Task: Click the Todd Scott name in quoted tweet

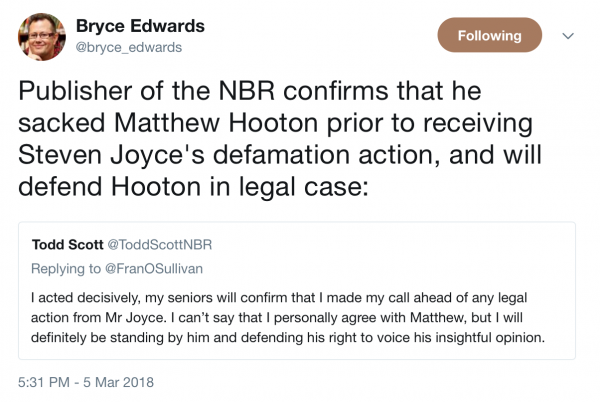Action: pyautogui.click(x=66, y=244)
